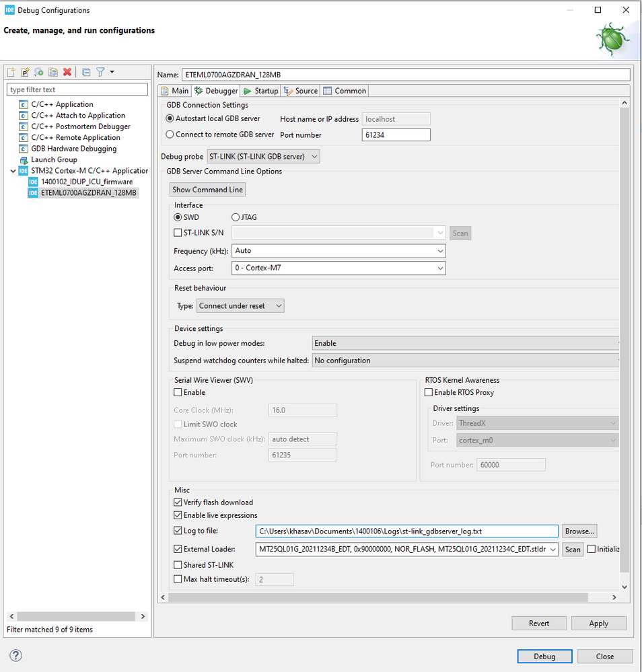Click the Log to file path field

point(407,531)
